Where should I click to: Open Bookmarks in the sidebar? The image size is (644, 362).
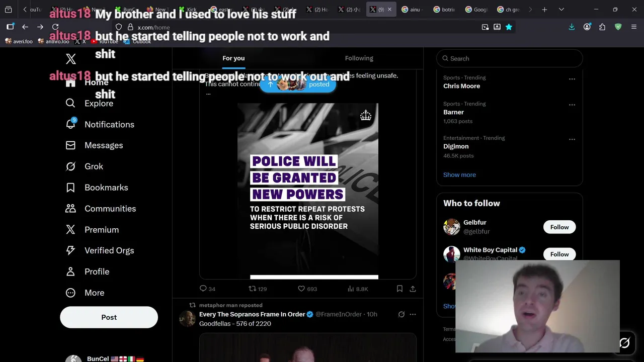pyautogui.click(x=97, y=188)
